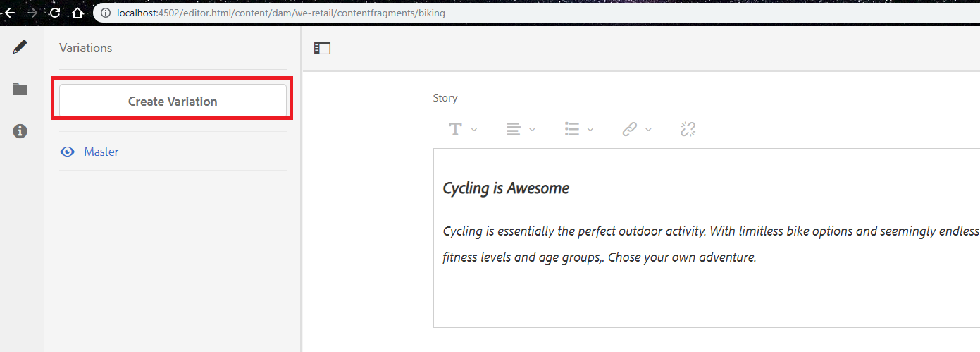Screen dimensions: 980x352
Task: Click the browser forward arrow
Action: click(32, 13)
